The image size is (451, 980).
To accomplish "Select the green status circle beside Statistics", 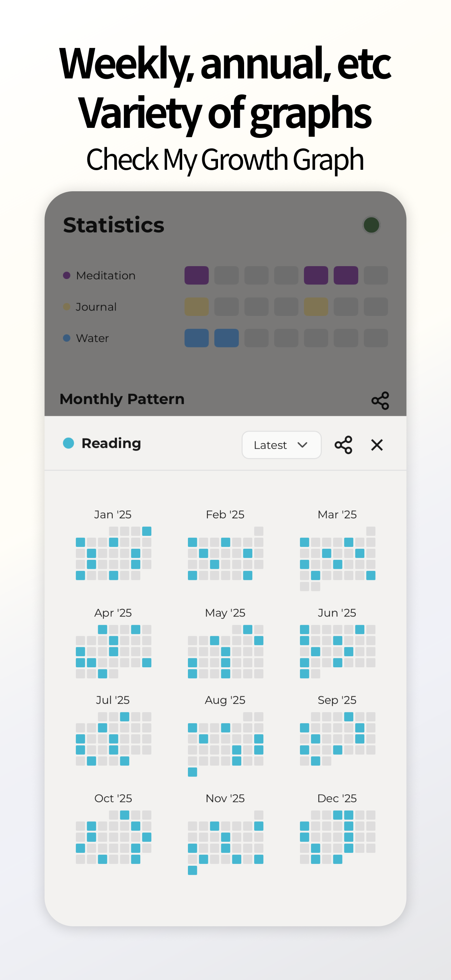I will pos(372,225).
